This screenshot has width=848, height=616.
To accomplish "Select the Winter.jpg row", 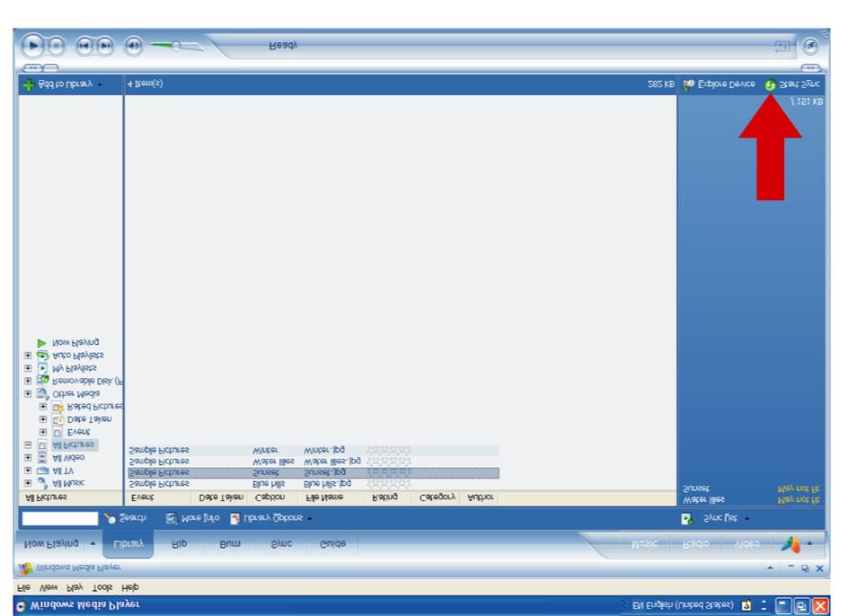I will coord(314,450).
